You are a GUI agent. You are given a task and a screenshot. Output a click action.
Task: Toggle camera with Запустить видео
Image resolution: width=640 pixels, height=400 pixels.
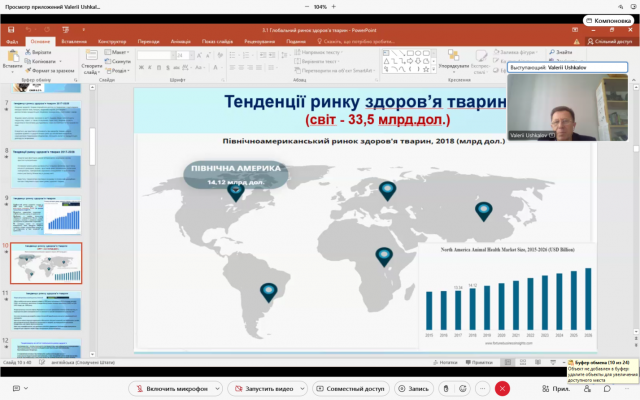point(264,388)
